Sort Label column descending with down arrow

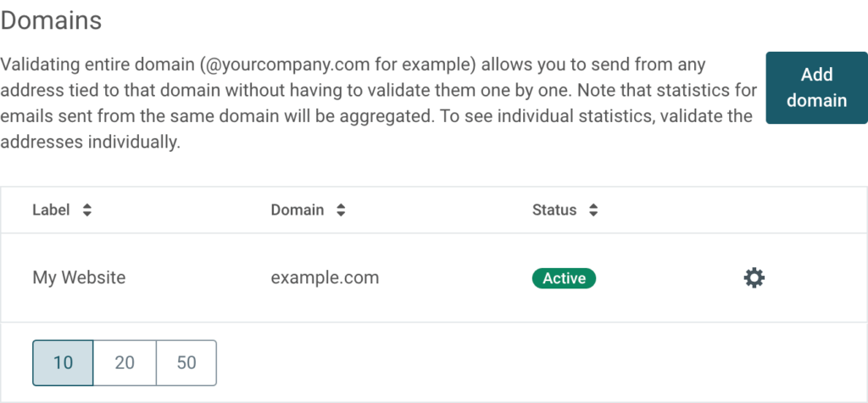pyautogui.click(x=86, y=215)
